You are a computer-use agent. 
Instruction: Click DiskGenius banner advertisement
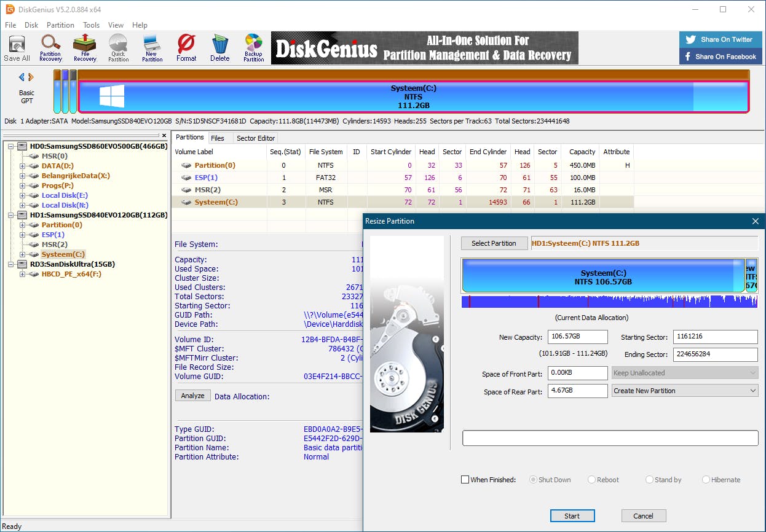tap(425, 48)
